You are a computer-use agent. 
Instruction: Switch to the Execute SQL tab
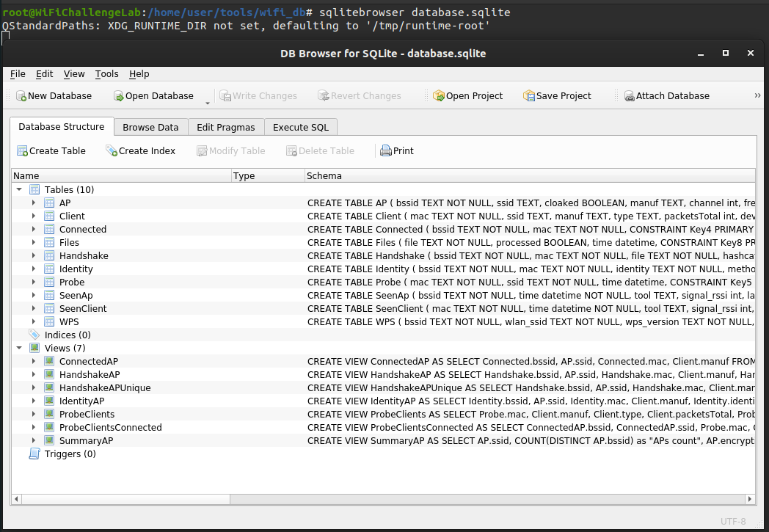[x=301, y=128]
